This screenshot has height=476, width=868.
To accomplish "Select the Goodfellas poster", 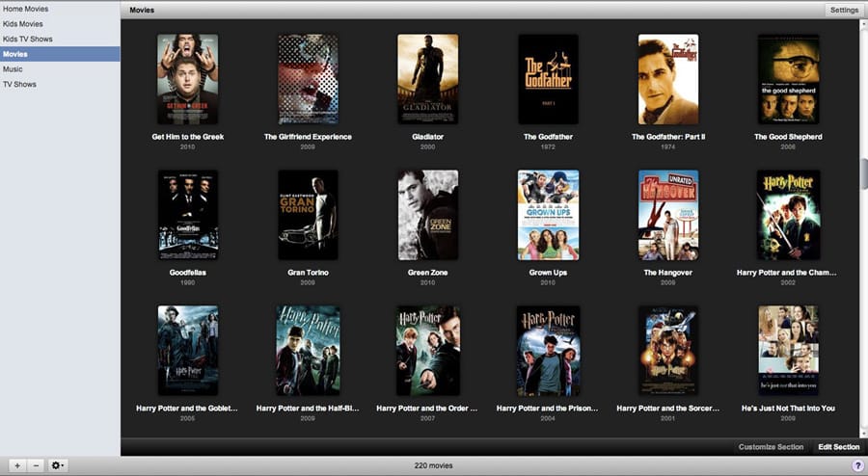I will [188, 215].
